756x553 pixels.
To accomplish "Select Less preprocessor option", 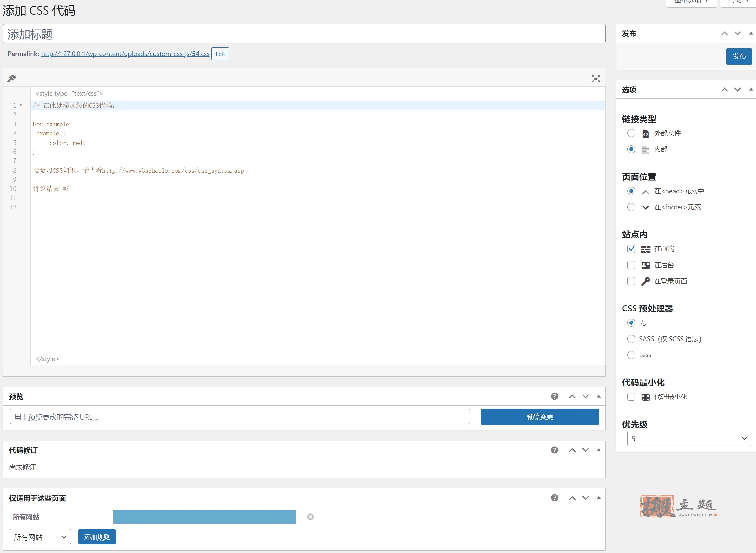I will coord(631,355).
